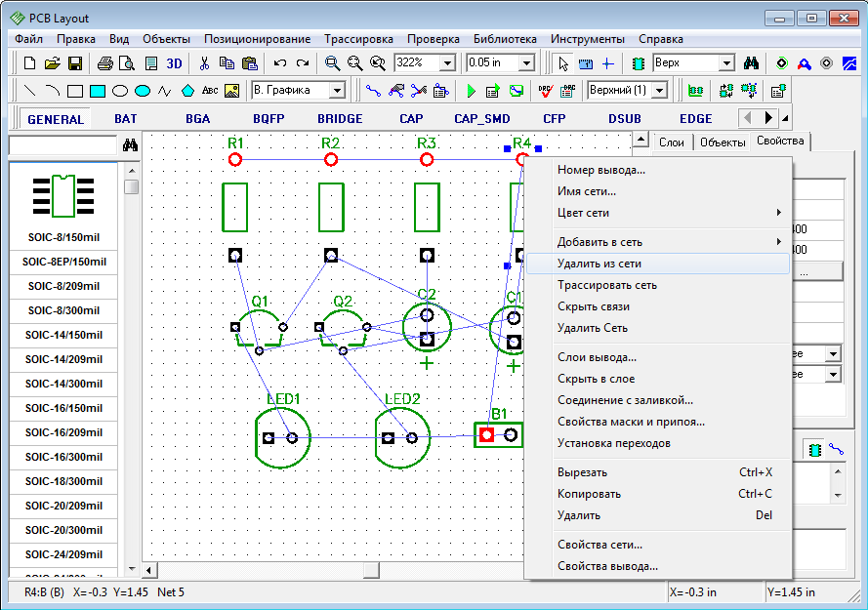Zoom out with the minus magnifier

pos(354,63)
